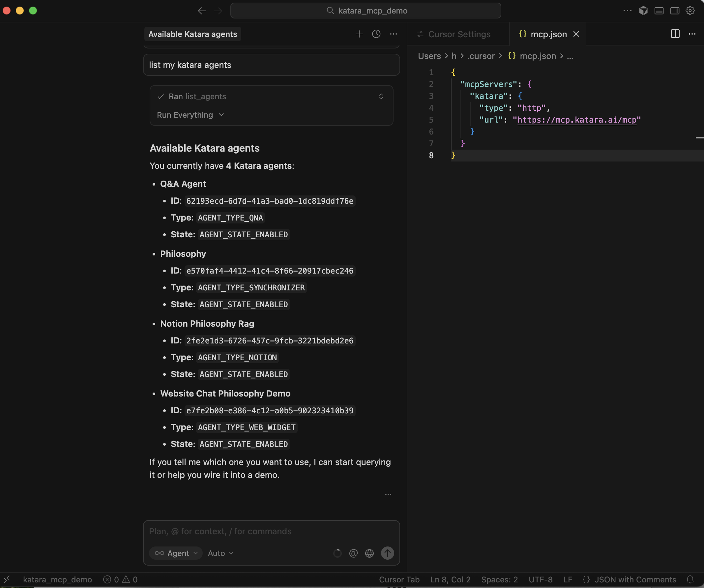Viewport: 704px width, 588px height.
Task: Start a new chat with plus icon
Action: pyautogui.click(x=359, y=34)
